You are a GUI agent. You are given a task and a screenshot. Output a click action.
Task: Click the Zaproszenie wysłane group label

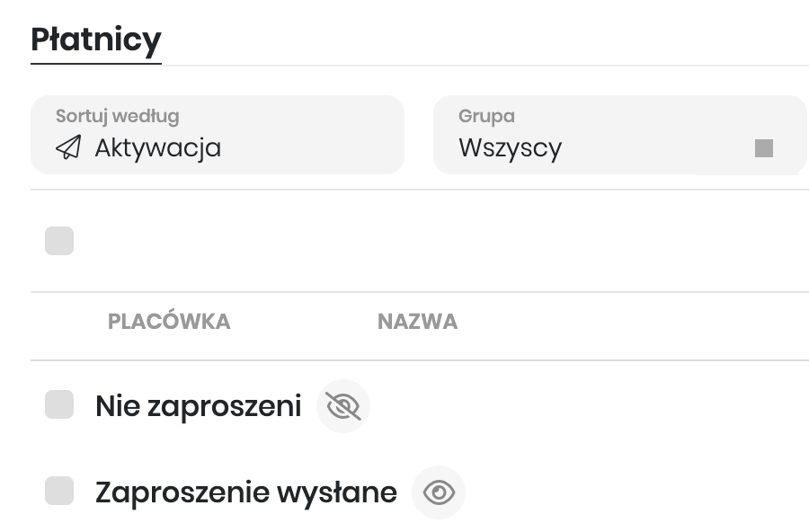click(245, 492)
